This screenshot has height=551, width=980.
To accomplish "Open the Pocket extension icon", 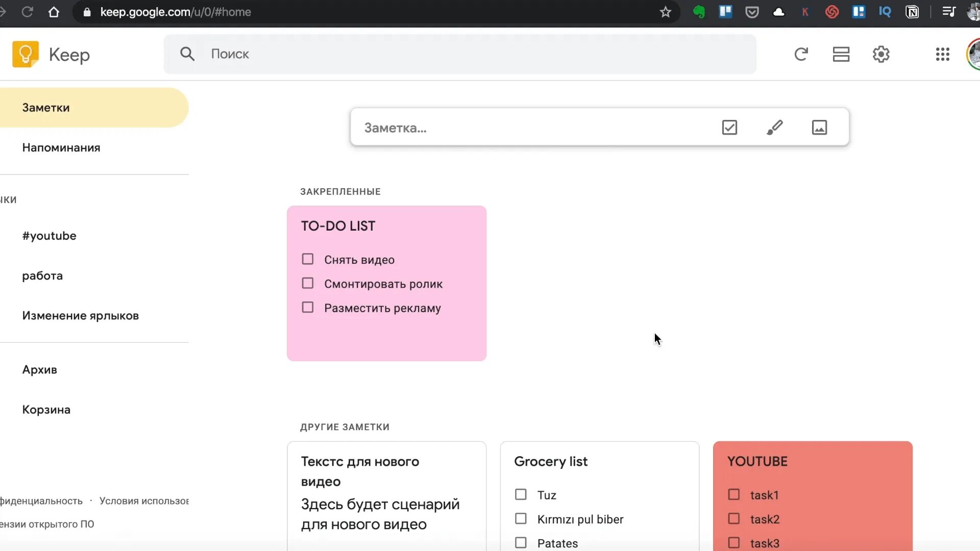I will [752, 12].
